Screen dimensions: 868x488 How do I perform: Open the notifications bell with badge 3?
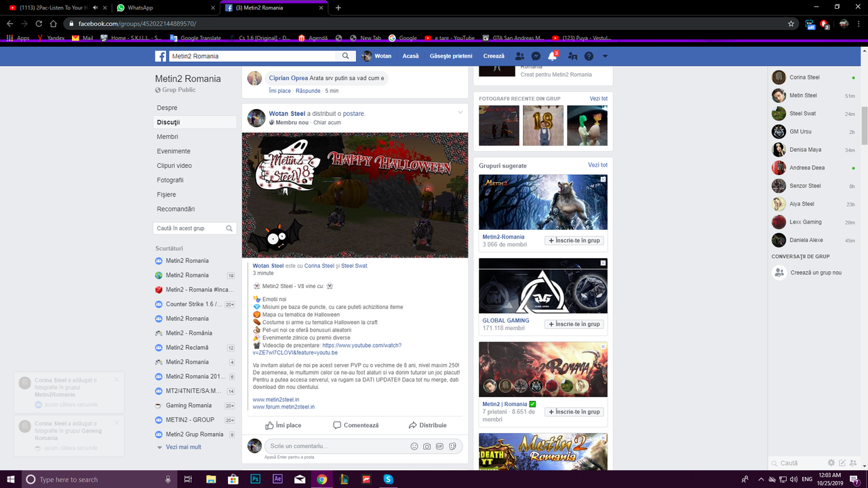point(552,56)
